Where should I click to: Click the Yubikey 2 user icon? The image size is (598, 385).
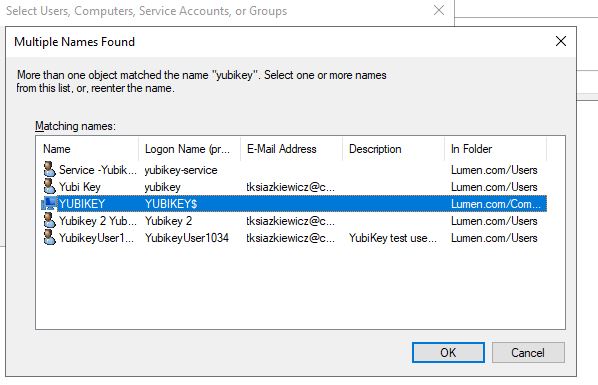(49, 221)
